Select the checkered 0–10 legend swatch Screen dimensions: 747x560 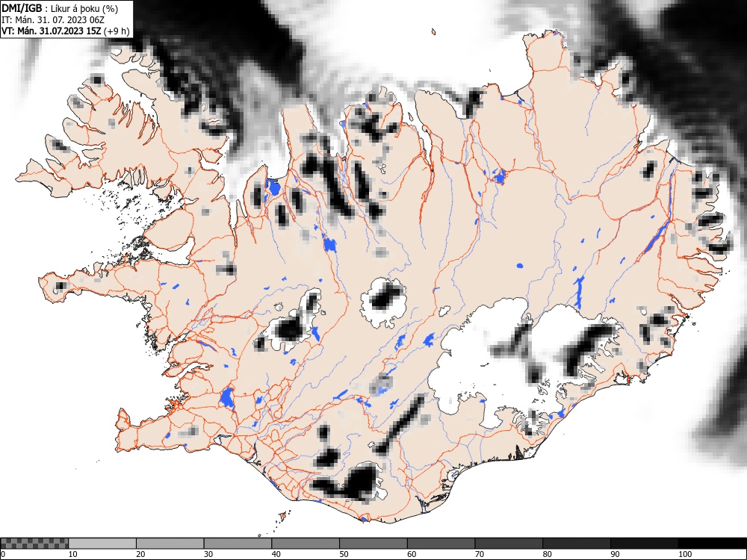click(x=34, y=544)
